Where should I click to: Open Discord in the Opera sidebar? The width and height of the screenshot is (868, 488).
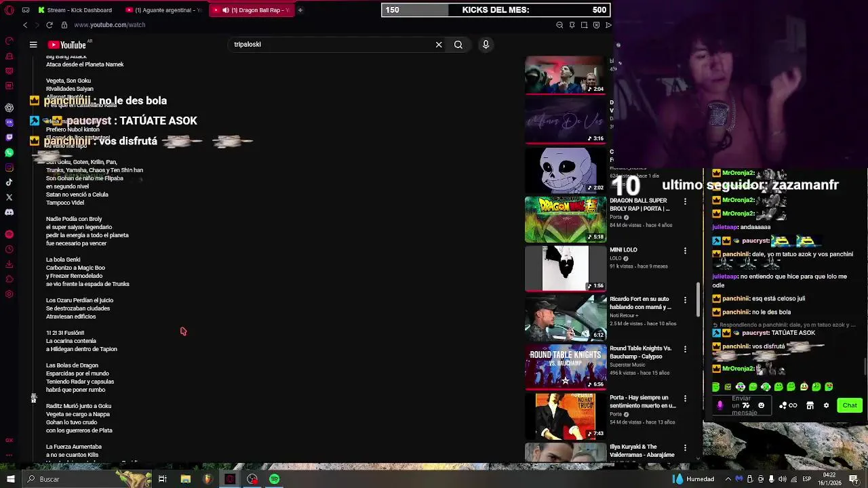pos(9,212)
